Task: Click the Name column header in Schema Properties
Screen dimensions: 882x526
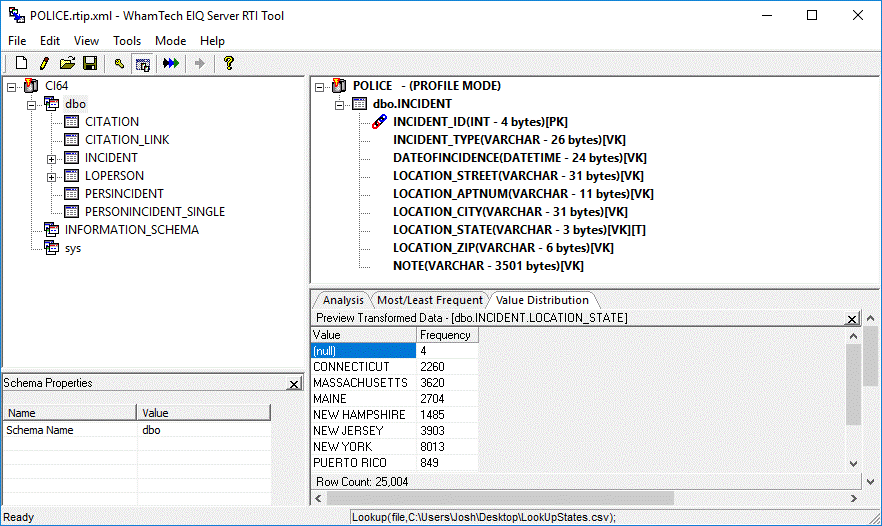Action: click(70, 413)
